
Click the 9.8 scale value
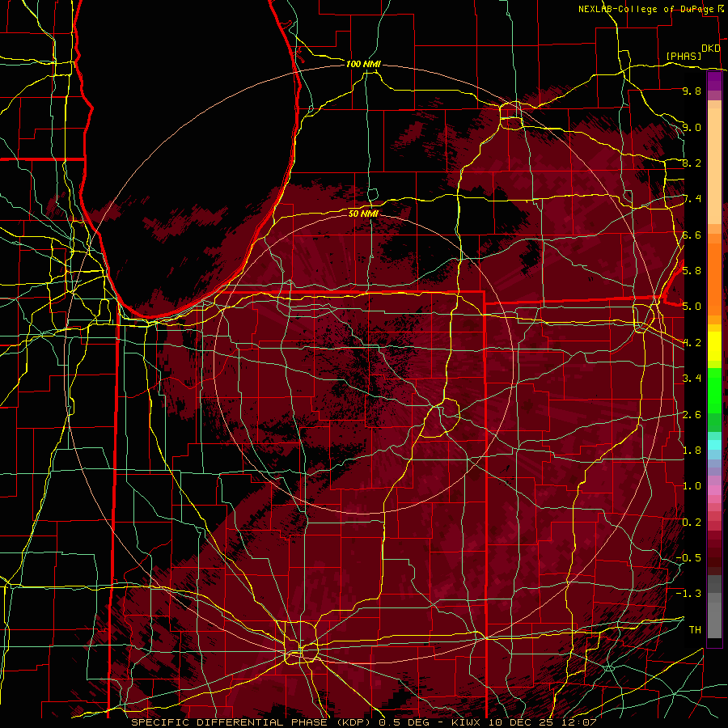tap(692, 91)
